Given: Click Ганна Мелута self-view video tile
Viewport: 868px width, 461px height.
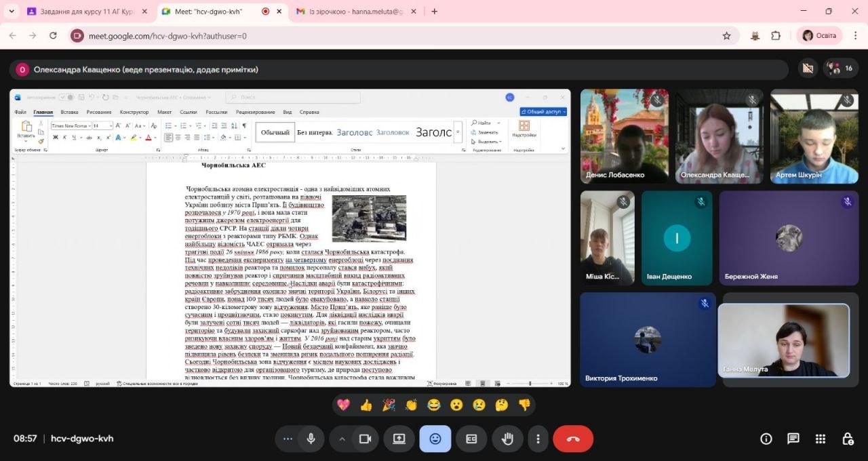Looking at the screenshot, I should pos(783,340).
